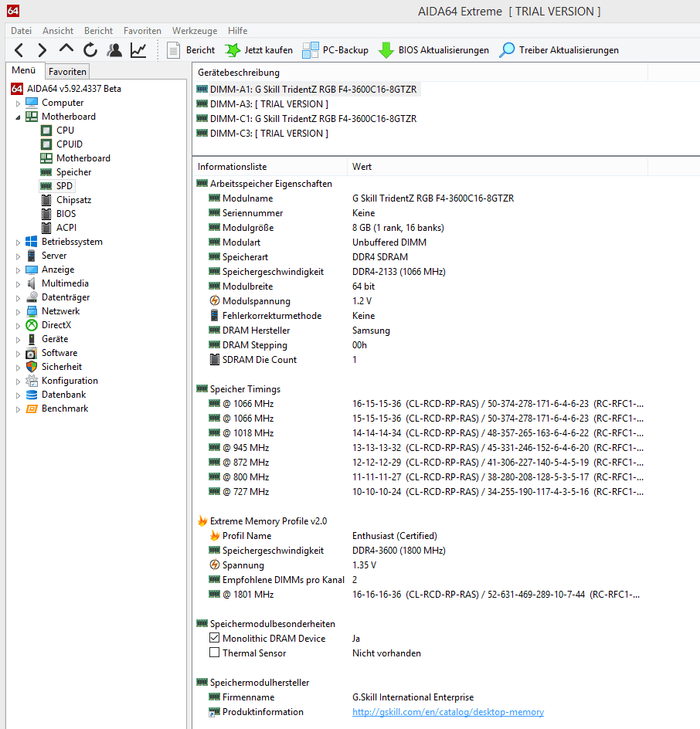
Task: Expand the Betriebssystem tree node
Action: [x=18, y=242]
